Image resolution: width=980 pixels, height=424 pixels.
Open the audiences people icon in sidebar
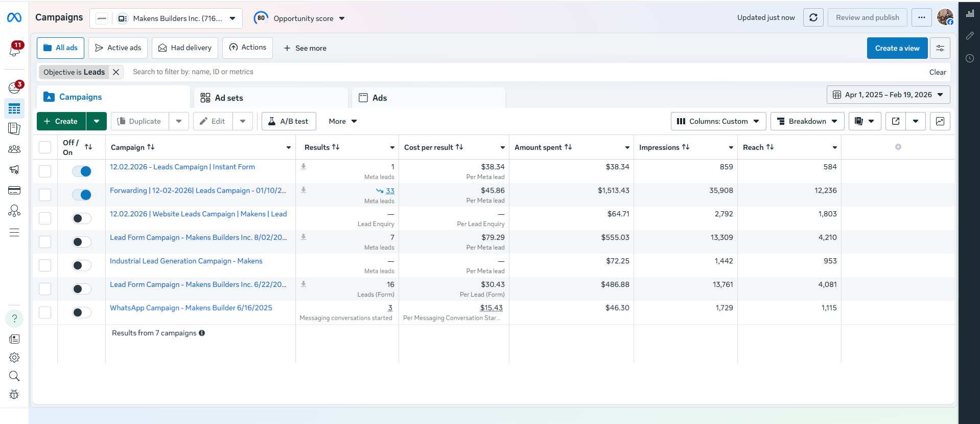click(14, 149)
